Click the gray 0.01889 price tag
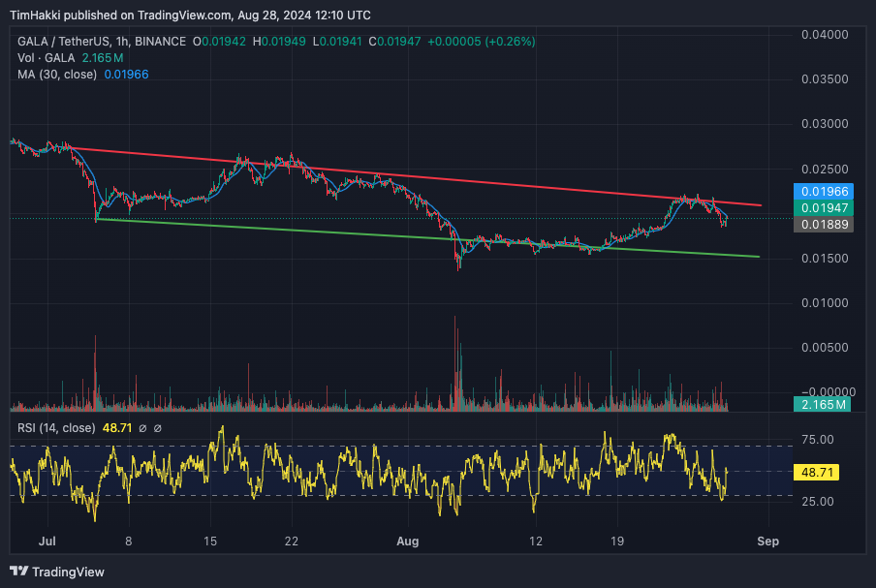The height and width of the screenshot is (588, 876). [x=821, y=224]
